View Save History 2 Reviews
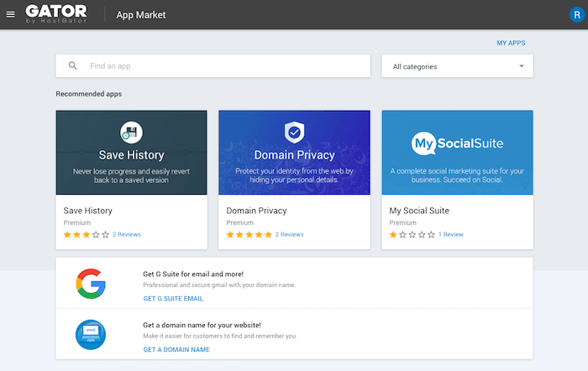The width and height of the screenshot is (588, 371). tap(127, 234)
